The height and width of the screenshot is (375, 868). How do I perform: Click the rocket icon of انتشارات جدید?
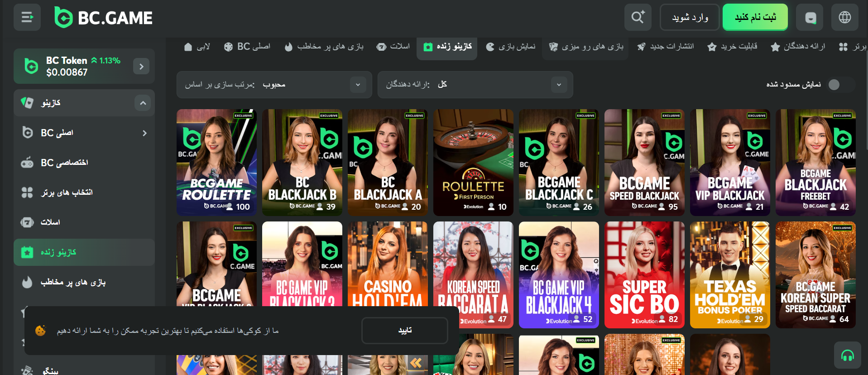coord(641,47)
